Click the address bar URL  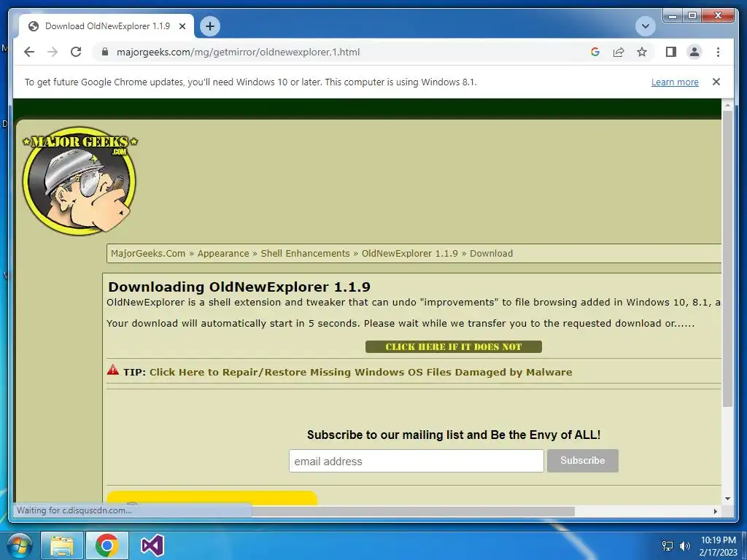[x=238, y=52]
